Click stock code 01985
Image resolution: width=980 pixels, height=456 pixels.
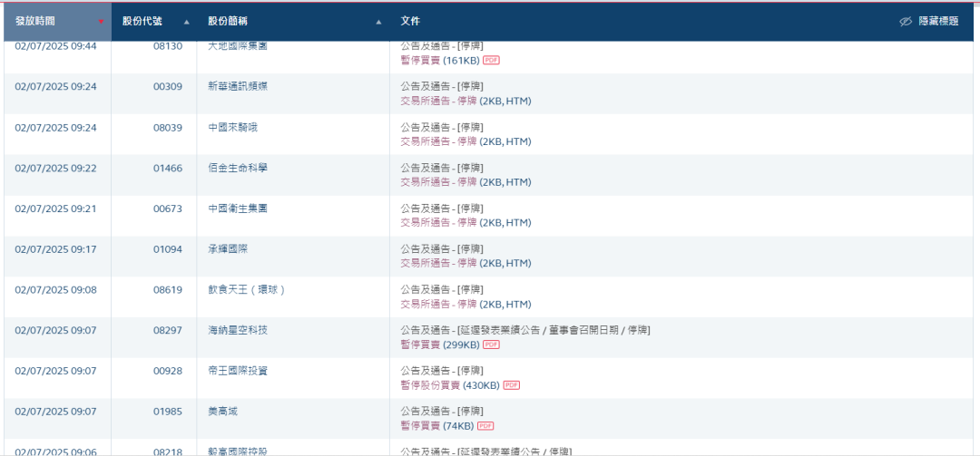[168, 411]
